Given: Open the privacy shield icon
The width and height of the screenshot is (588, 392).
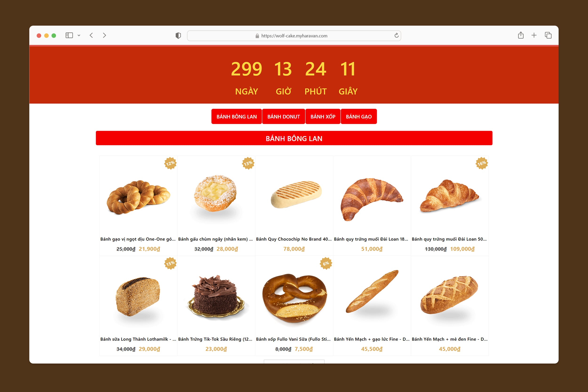Looking at the screenshot, I should tap(178, 36).
